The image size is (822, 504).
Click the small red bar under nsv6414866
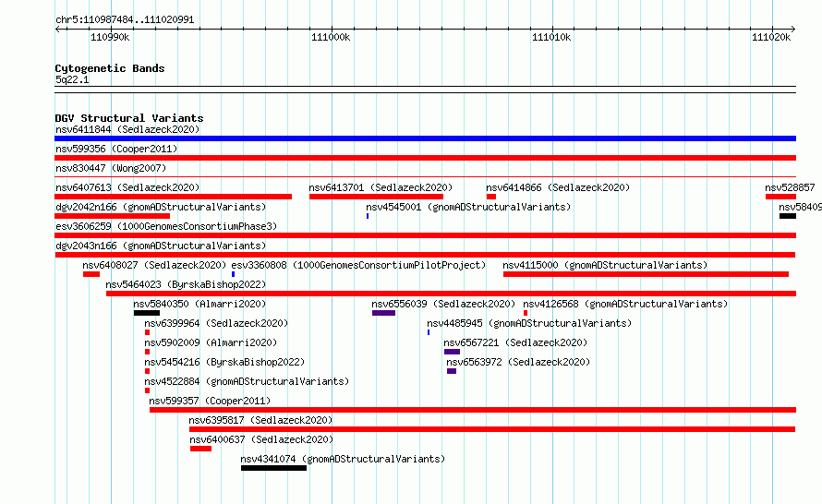click(491, 197)
